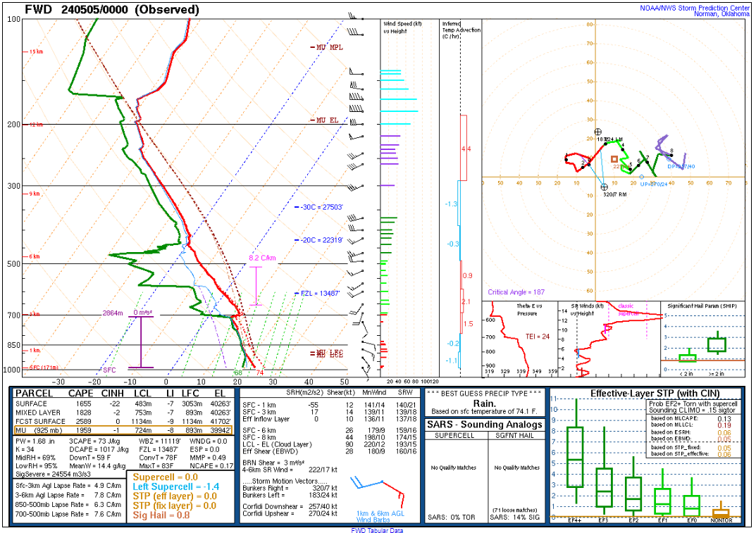This screenshot has width=756, height=533.
Task: Click the orange NONTOR box in STP chart
Action: (x=720, y=513)
